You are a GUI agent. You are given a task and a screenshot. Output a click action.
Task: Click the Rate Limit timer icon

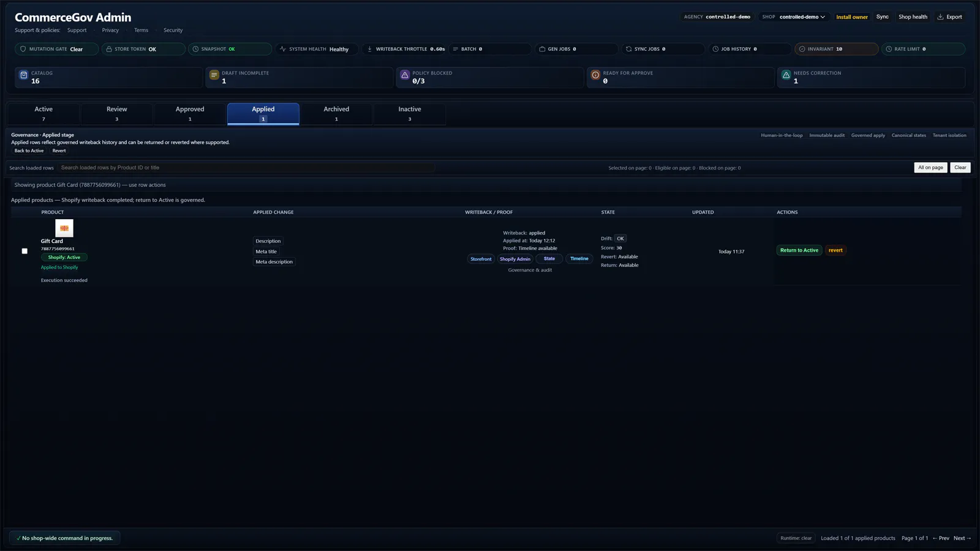tap(889, 49)
